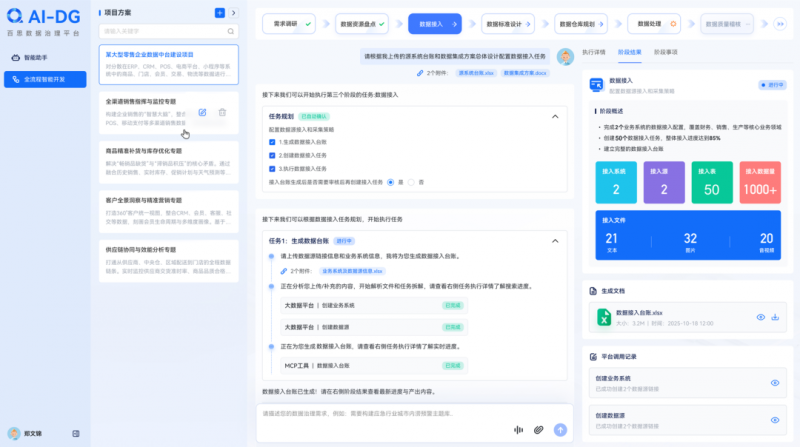Select the greyed 数据质量稽核 stage step

point(727,24)
